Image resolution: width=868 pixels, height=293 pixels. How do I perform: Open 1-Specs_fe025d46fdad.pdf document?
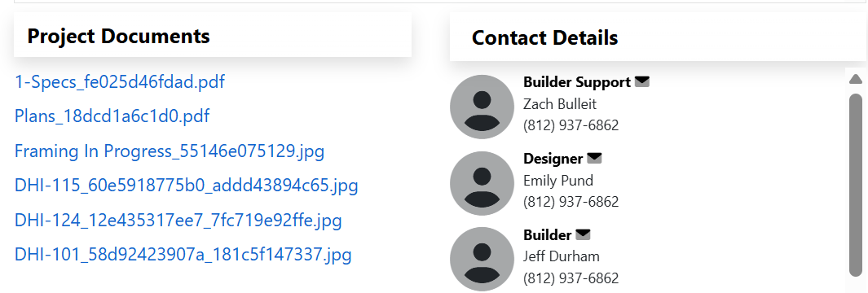(120, 82)
